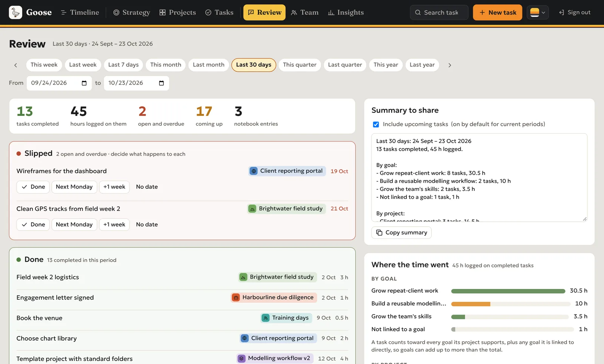Create a New task
Image resolution: width=604 pixels, height=364 pixels.
click(498, 12)
